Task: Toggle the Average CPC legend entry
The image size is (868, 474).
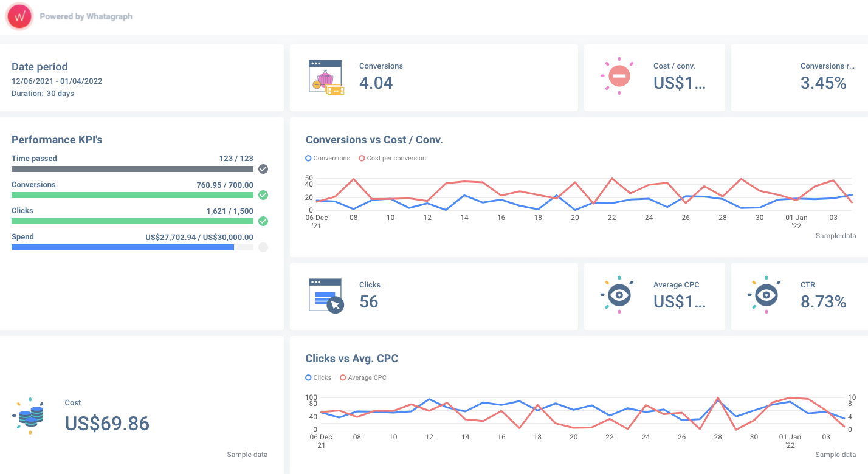Action: click(363, 377)
